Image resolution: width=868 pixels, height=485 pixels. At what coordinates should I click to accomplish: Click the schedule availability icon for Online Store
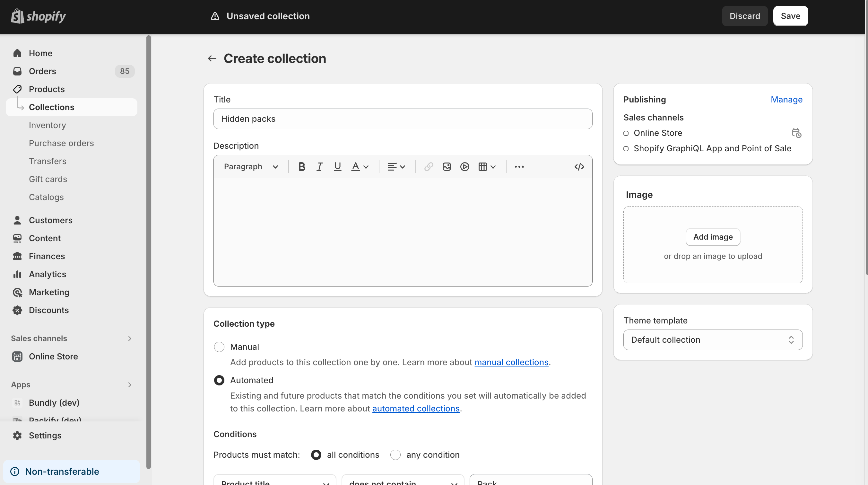point(796,133)
